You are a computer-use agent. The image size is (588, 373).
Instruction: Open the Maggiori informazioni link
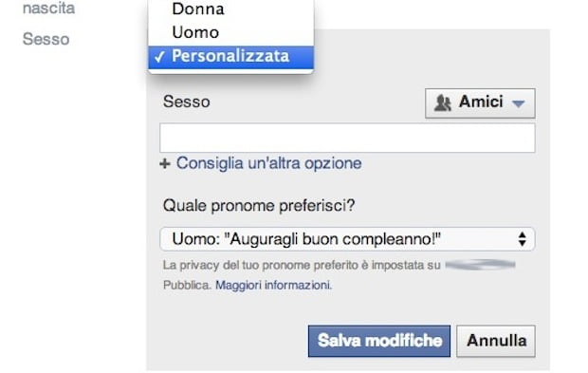[x=274, y=285]
